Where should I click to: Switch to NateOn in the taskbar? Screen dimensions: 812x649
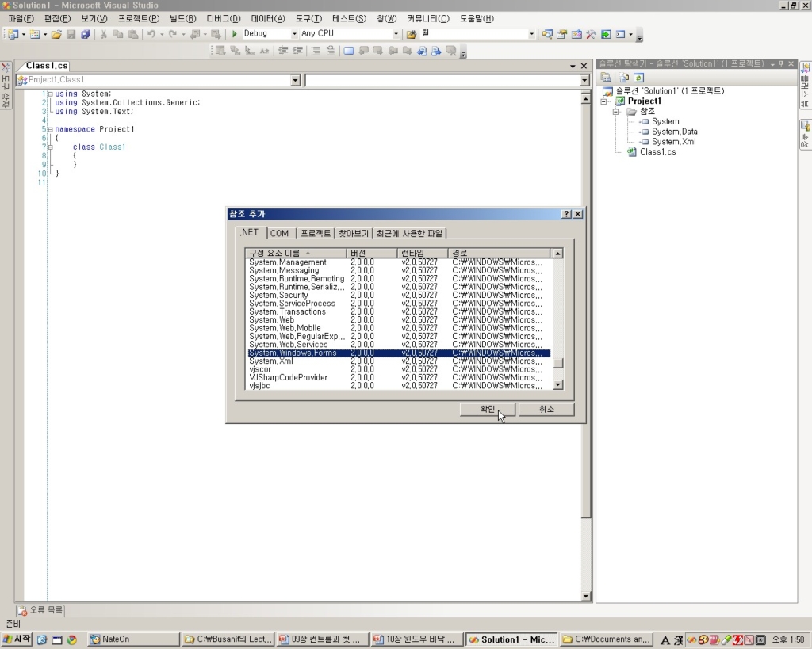(133, 639)
